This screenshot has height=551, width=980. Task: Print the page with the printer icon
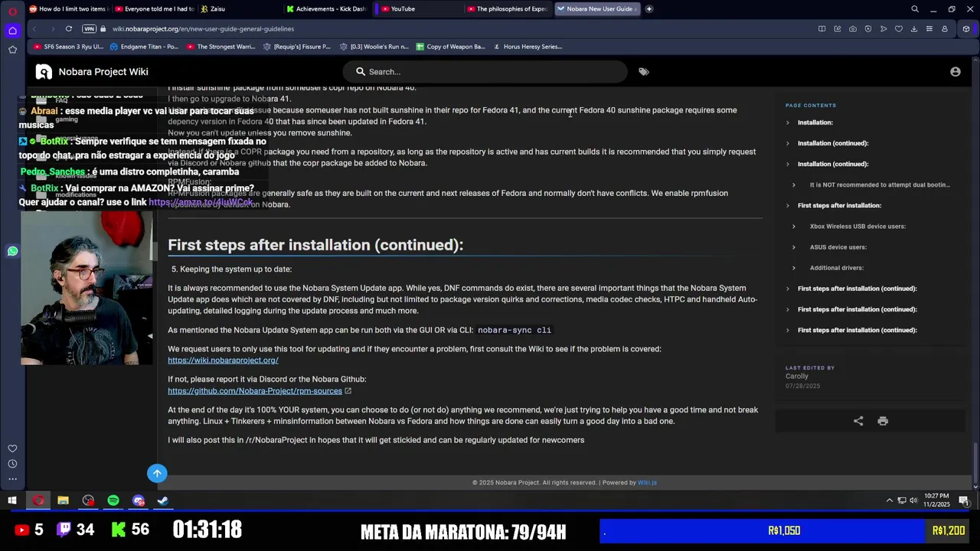pos(883,421)
